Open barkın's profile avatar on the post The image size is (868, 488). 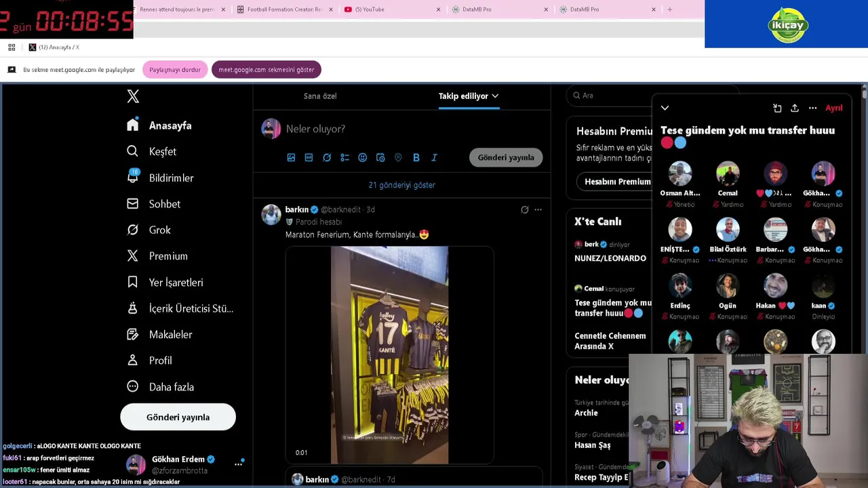coord(271,214)
